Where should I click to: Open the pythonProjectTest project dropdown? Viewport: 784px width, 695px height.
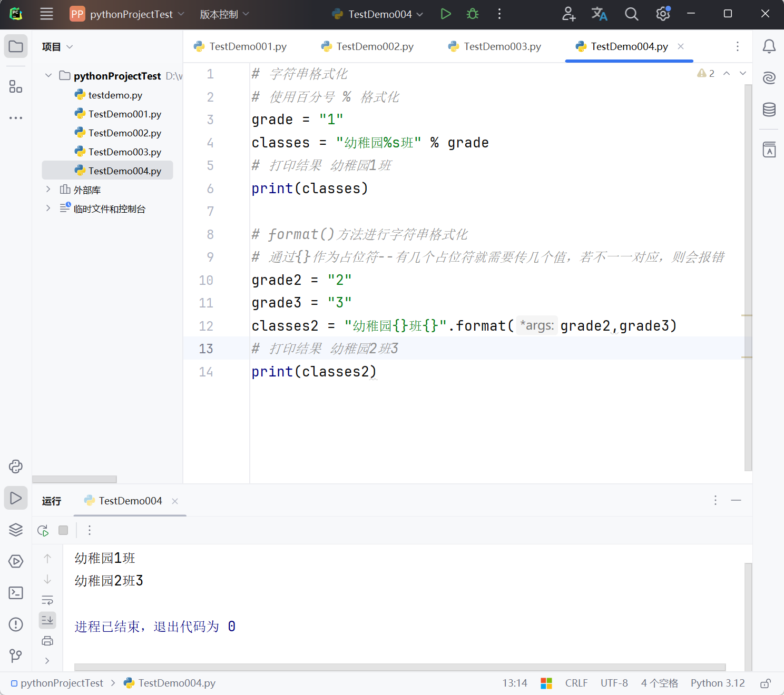127,14
